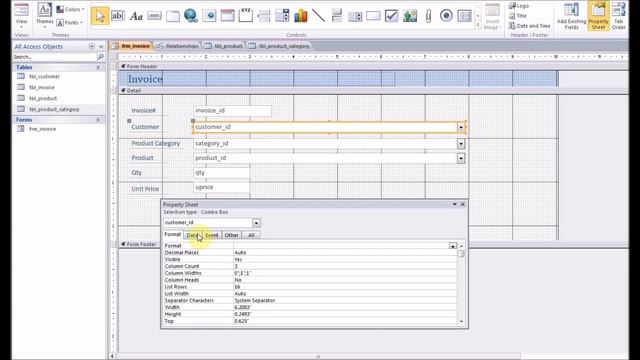Pick the Option Button control tool
This screenshot has height=360, width=640.
tap(446, 16)
